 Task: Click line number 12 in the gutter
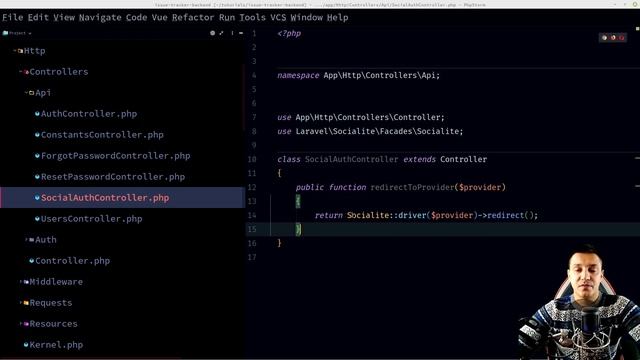(252, 187)
